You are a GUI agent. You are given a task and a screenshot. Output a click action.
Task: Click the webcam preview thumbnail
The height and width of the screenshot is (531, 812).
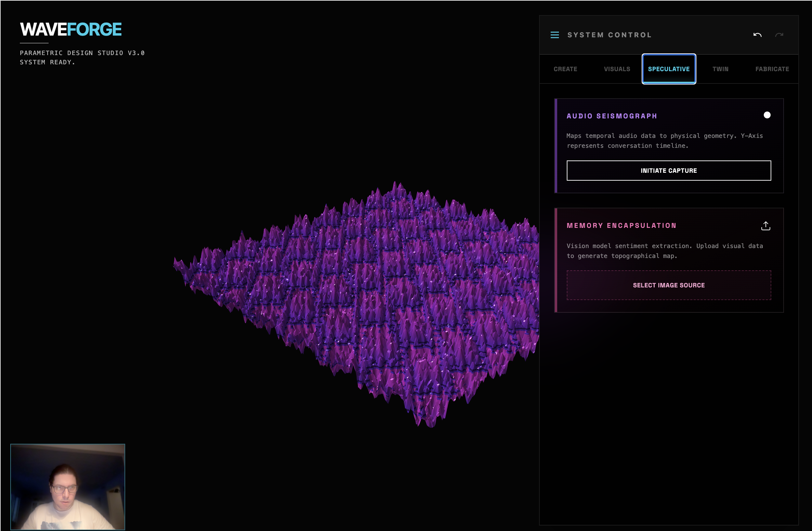[68, 487]
